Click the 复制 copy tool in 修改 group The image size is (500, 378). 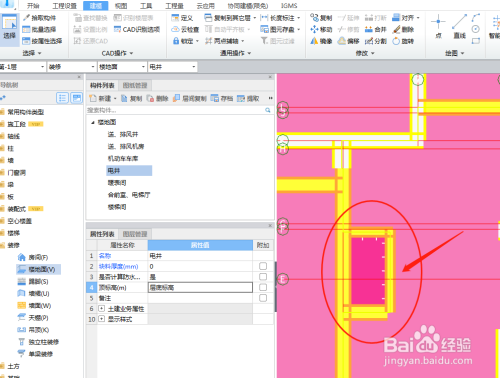(321, 18)
